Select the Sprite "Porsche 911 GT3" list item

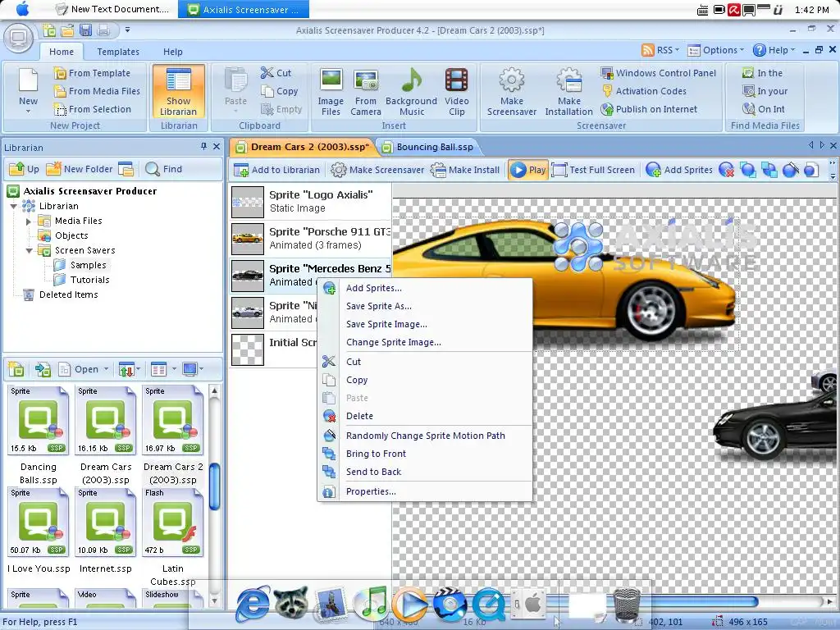click(311, 239)
